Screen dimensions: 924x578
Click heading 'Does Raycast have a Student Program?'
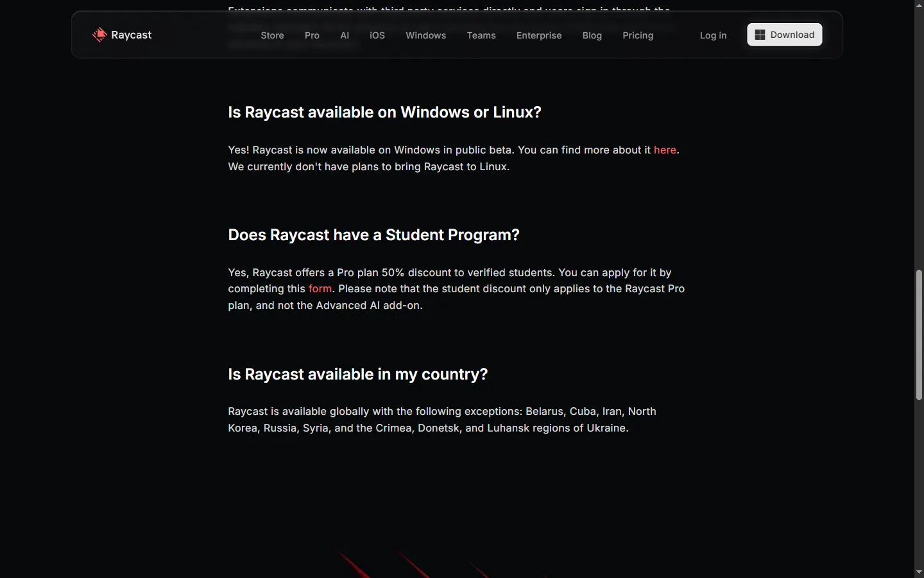pos(373,235)
